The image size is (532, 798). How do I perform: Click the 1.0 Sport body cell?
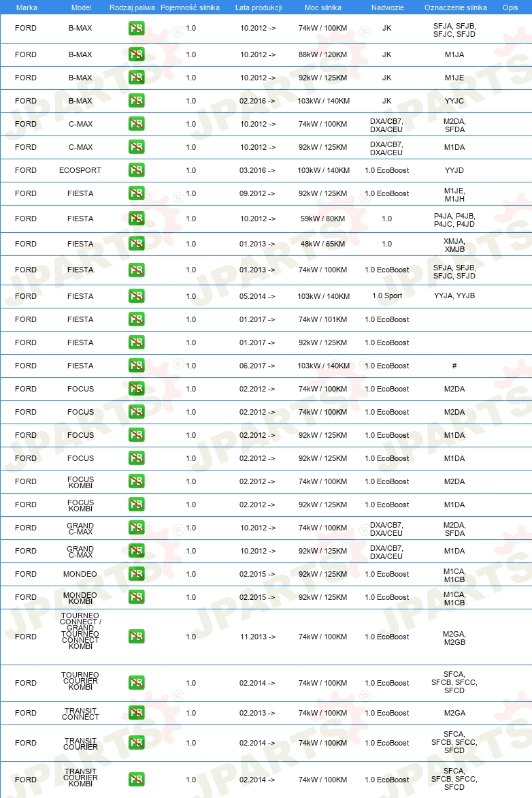tap(387, 296)
